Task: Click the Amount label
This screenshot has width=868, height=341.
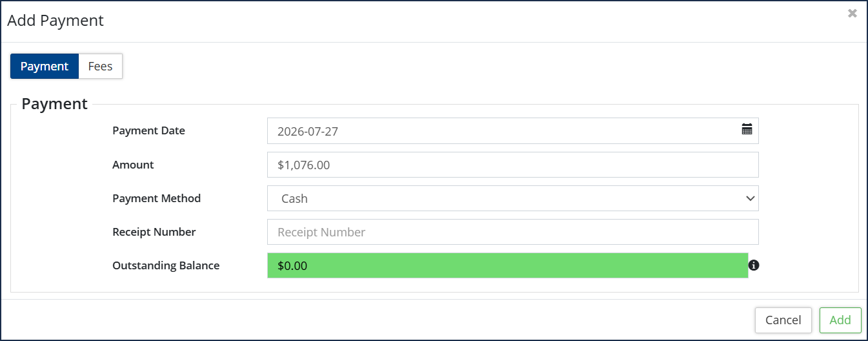Action: click(x=133, y=165)
